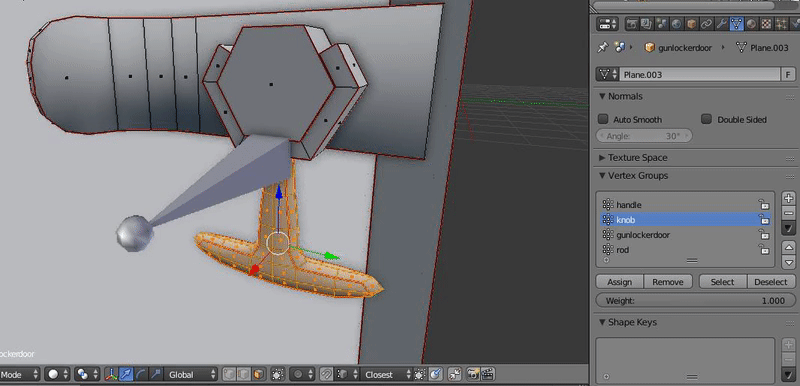The width and height of the screenshot is (800, 386).
Task: Click the Assign button
Action: 620,282
